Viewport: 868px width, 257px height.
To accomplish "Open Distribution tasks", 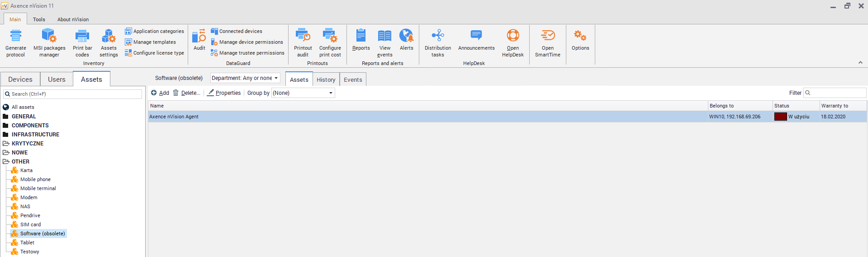I will 437,36.
